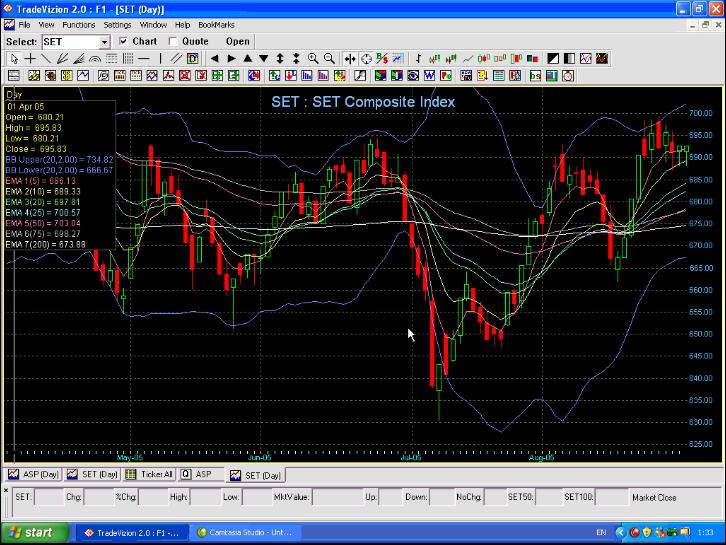Screen dimensions: 726x545
Task: Click the EN language indicator
Action: tap(601, 532)
